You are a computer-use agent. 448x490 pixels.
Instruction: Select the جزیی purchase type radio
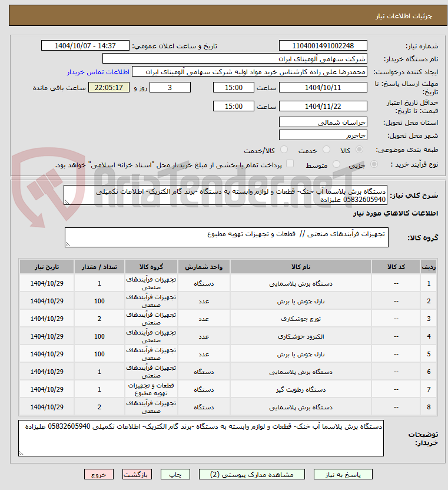[x=374, y=164]
